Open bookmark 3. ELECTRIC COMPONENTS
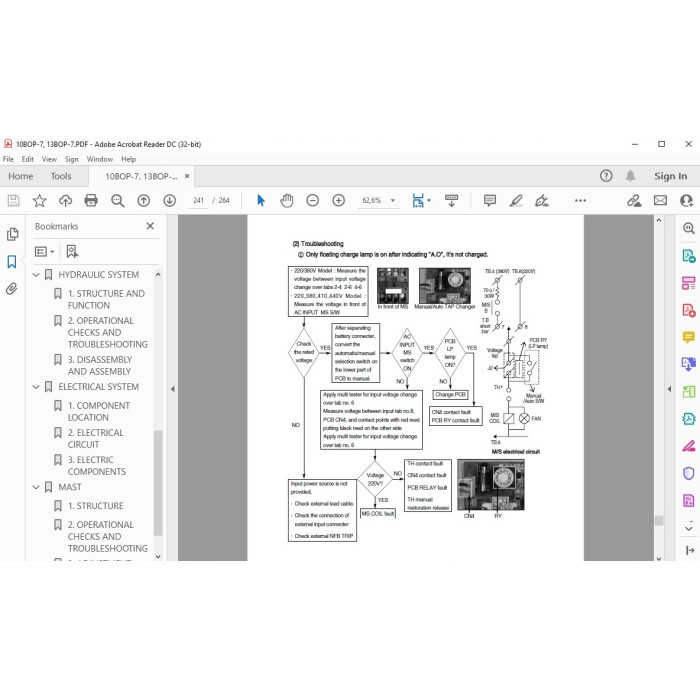 97,466
